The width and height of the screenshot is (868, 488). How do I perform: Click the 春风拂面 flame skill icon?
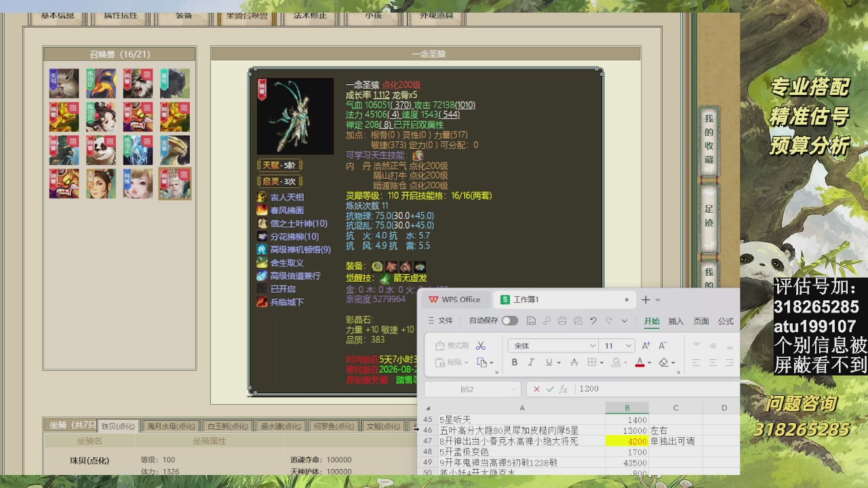[262, 210]
